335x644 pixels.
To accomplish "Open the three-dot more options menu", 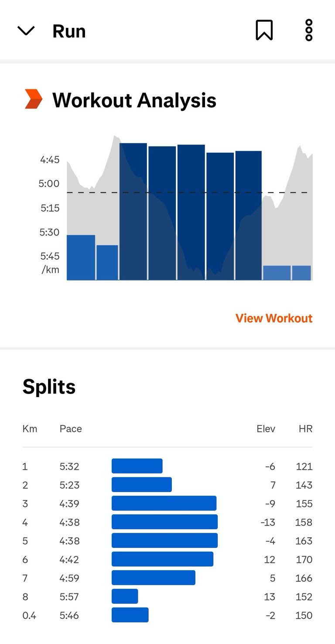I will coord(309,31).
